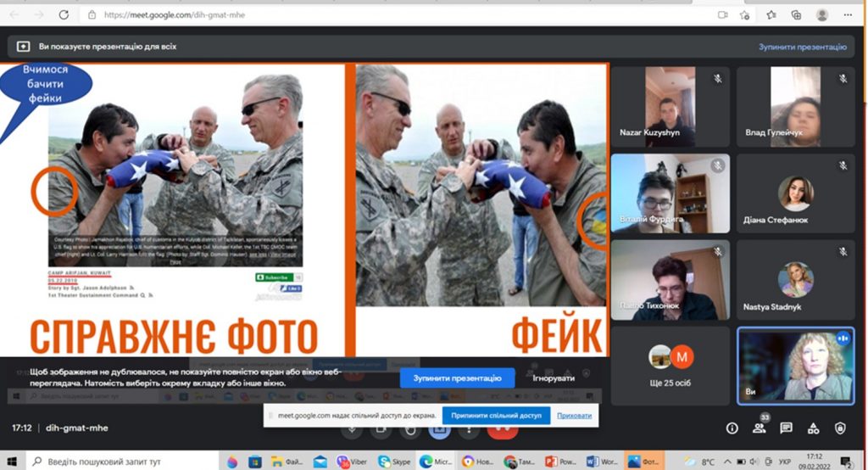
Task: Click 'Зупинити презентацію' link at top right
Action: pos(802,48)
